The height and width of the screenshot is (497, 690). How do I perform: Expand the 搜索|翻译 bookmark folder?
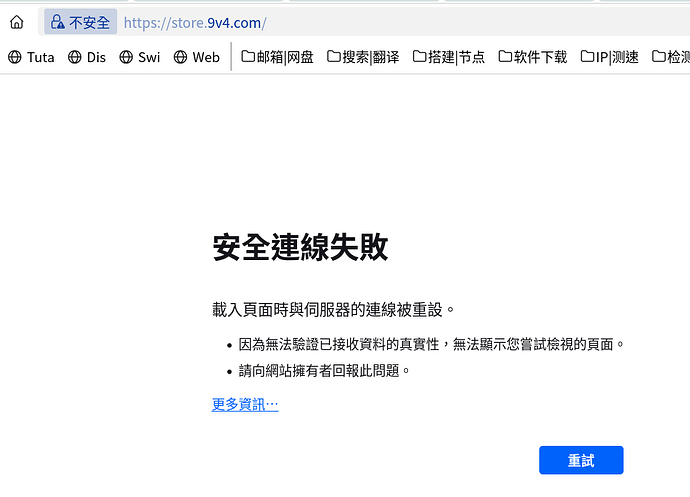pos(363,57)
